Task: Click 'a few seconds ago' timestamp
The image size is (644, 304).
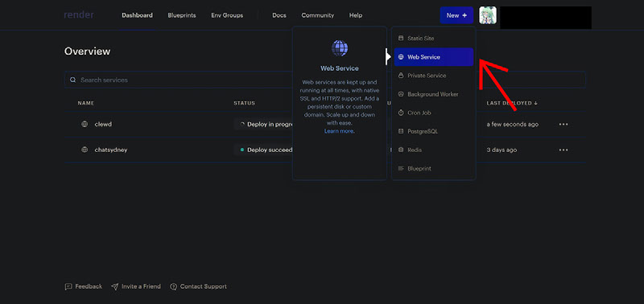Action: point(513,125)
